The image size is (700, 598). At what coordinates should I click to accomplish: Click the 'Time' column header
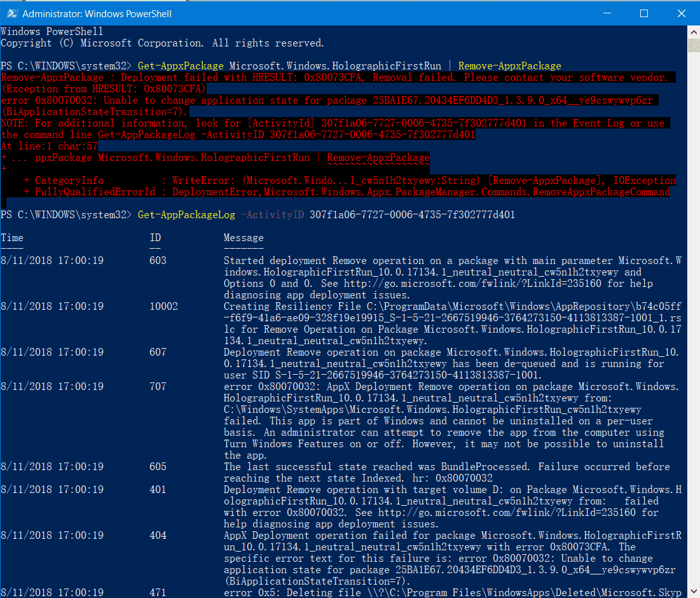12,237
